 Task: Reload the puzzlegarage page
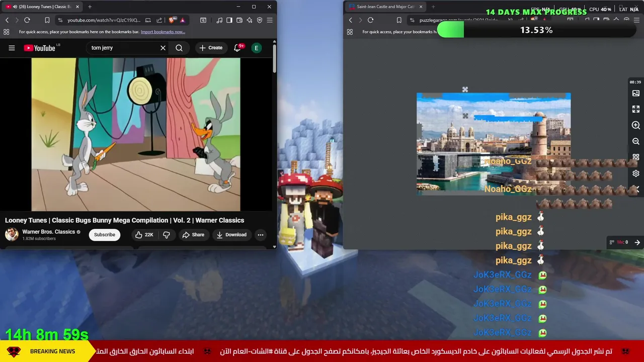(370, 20)
